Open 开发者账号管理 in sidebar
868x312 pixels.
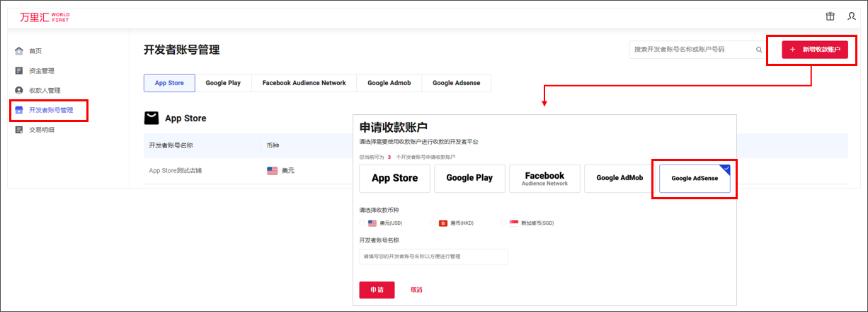[51, 110]
